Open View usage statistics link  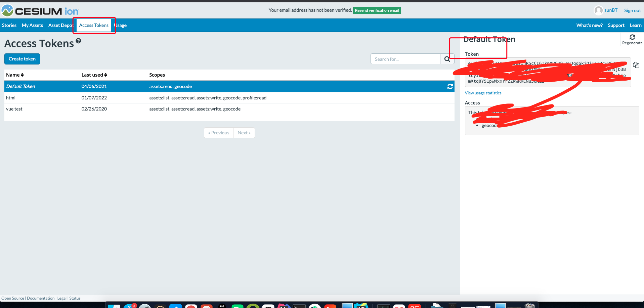tap(483, 93)
